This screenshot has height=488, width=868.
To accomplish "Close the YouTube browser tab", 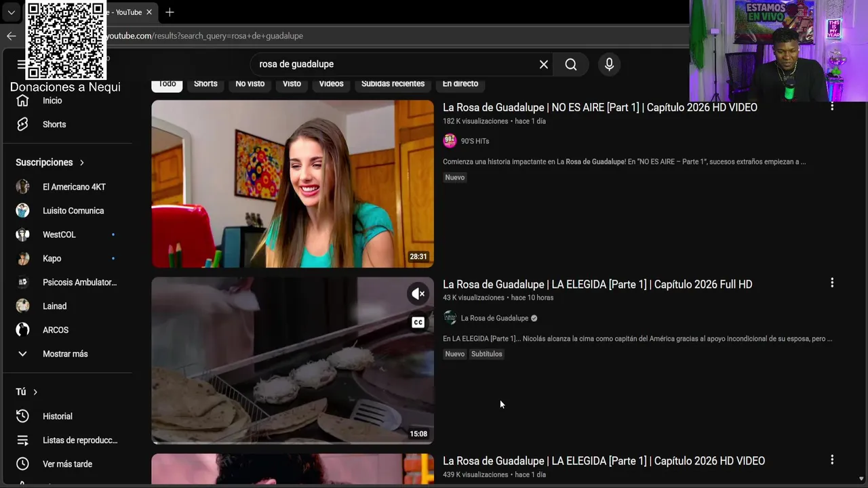I will tap(149, 12).
